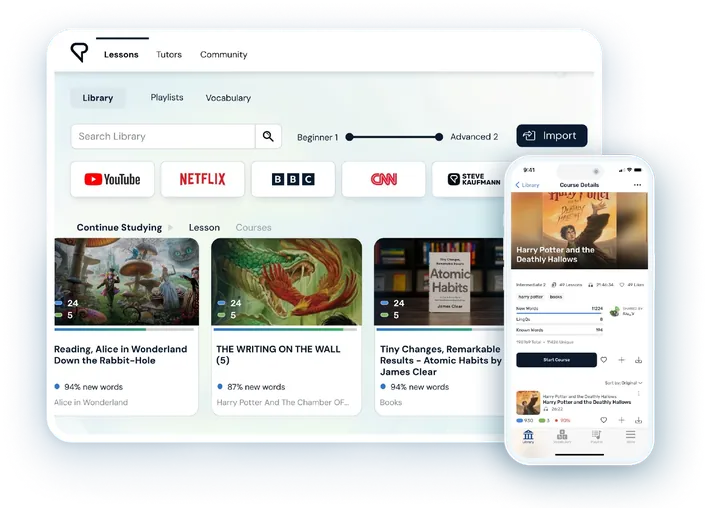Click the Search Library input field
The image size is (710, 508).
pyautogui.click(x=163, y=136)
